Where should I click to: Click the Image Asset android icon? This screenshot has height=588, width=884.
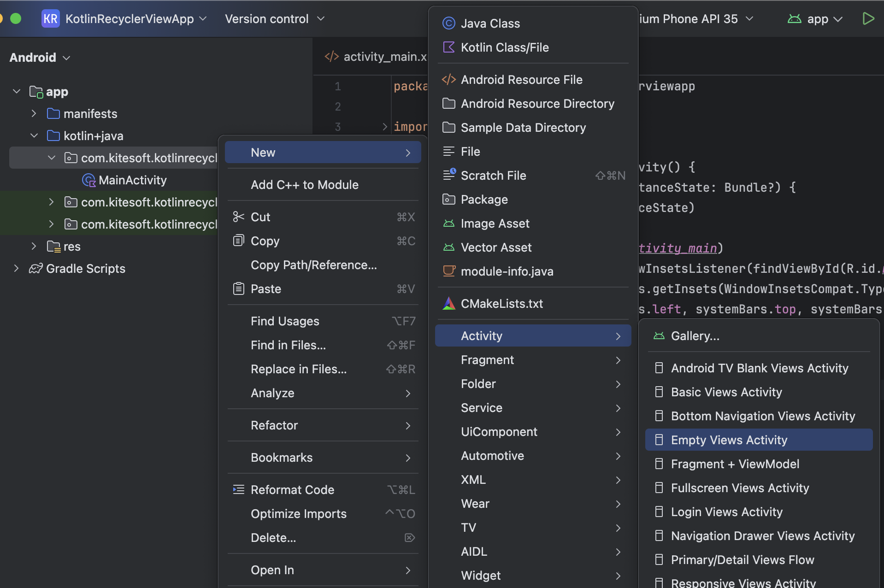(448, 223)
